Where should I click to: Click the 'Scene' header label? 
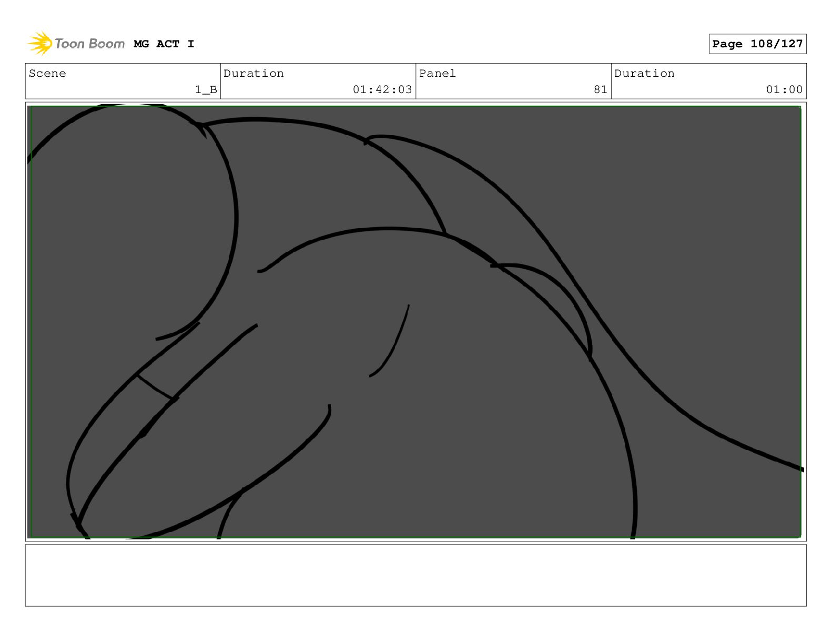point(47,74)
